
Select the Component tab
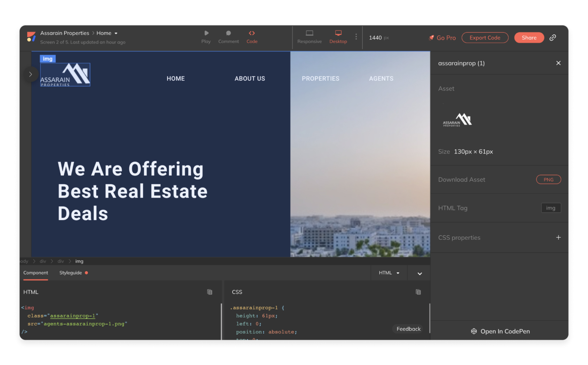(35, 273)
